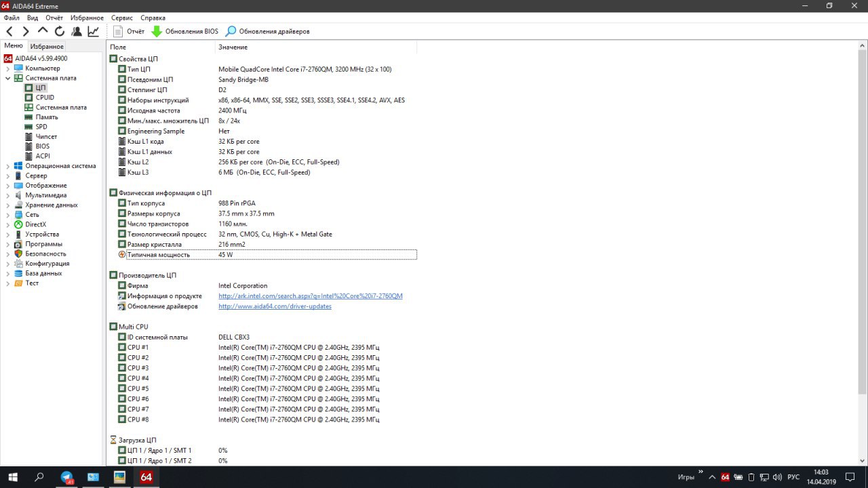868x488 pixels.
Task: Click the Хранение данных drive icon
Action: [x=18, y=205]
